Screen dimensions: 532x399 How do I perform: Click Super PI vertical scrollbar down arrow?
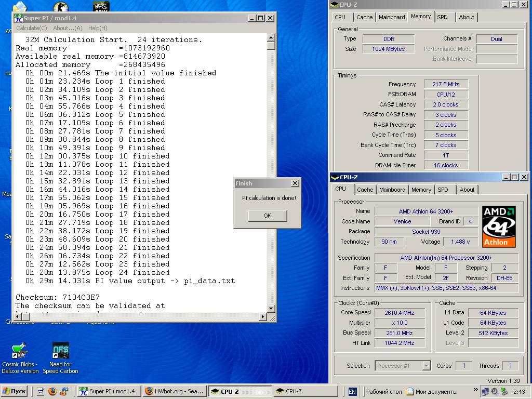(271, 309)
